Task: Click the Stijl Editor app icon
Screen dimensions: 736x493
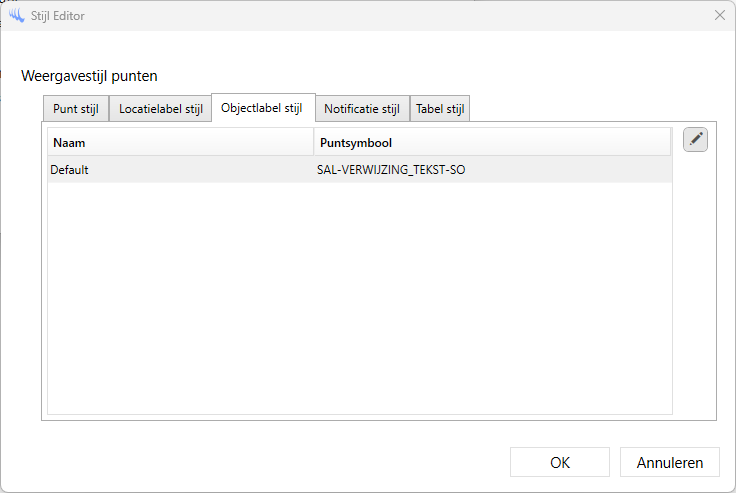Action: pos(16,15)
